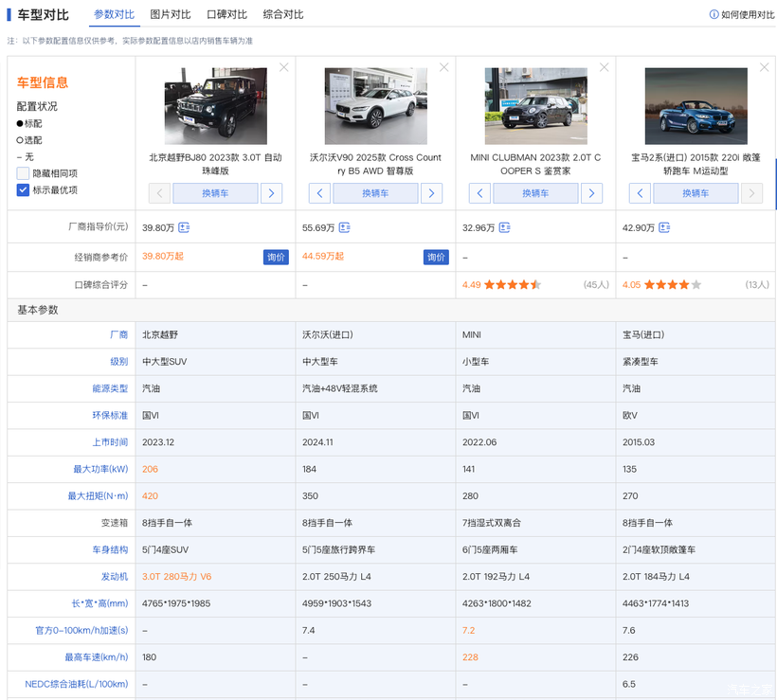Click 换辆车 under 北京越野BJ80
777x700 pixels.
[x=215, y=193]
